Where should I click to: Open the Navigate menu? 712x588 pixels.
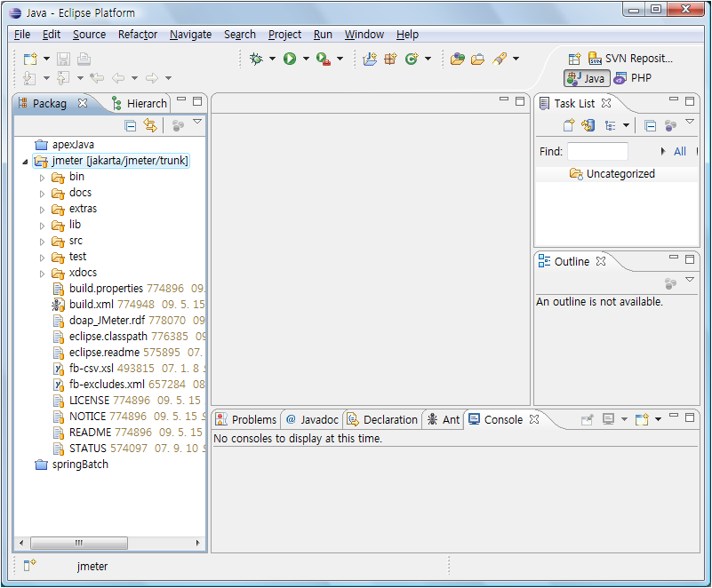tap(191, 35)
